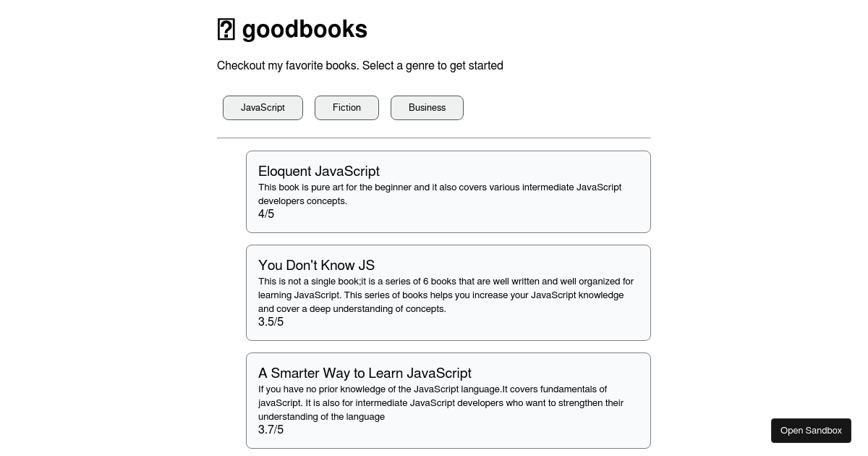Image resolution: width=868 pixels, height=456 pixels.
Task: Click the book icon beside the goodbooks title
Action: (x=226, y=29)
